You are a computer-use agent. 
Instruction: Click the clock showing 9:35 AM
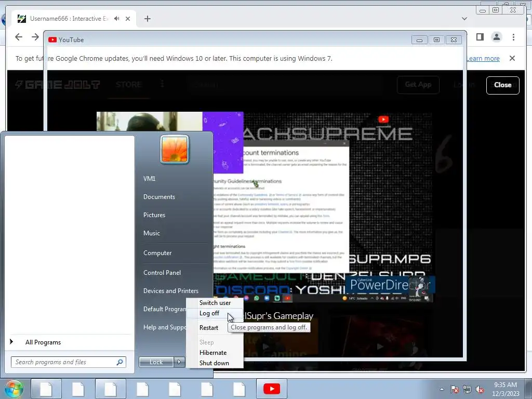(x=506, y=389)
